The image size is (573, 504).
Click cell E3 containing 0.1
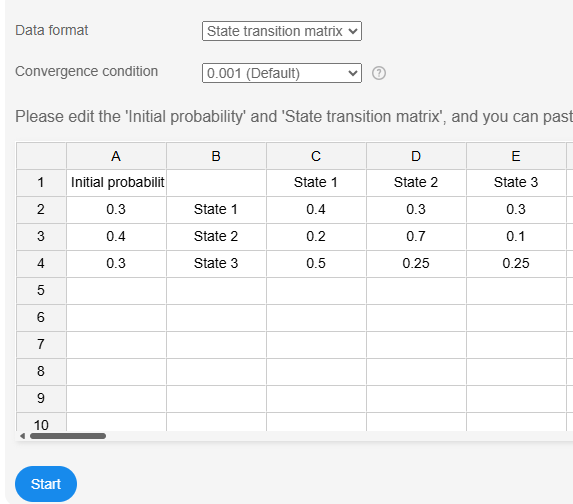(516, 236)
